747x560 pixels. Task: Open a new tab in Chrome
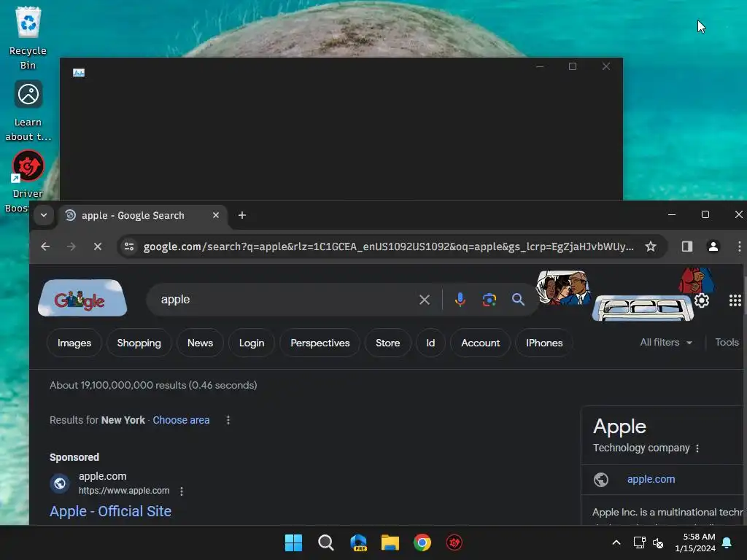[x=242, y=215]
